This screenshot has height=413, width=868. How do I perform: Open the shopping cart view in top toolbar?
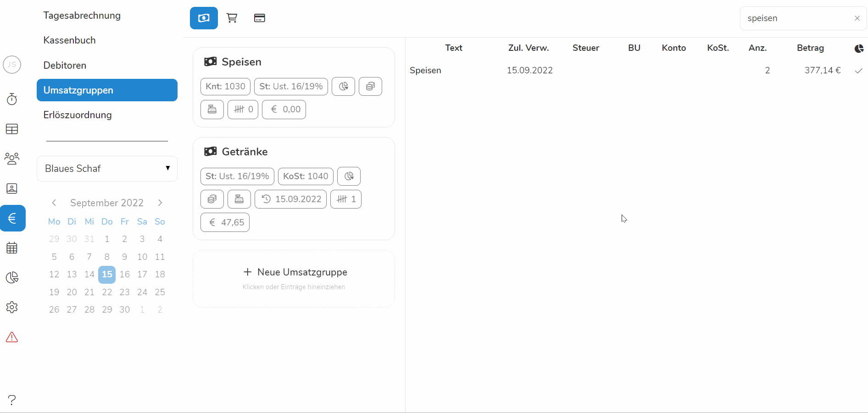pyautogui.click(x=232, y=18)
